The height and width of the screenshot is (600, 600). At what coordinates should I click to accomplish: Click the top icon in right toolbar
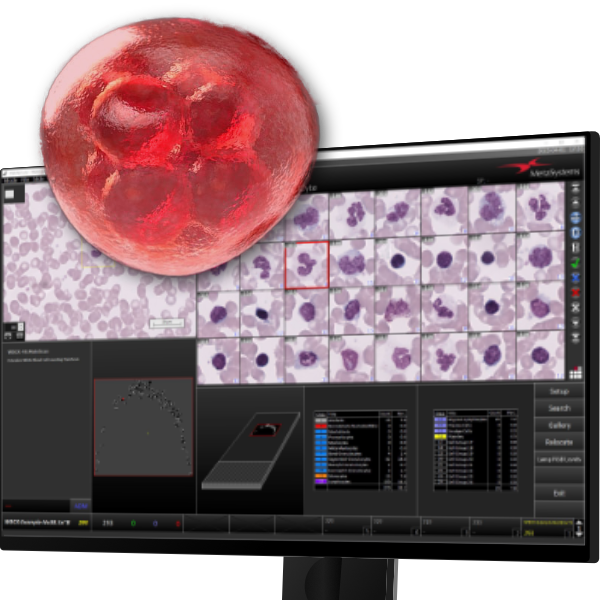pyautogui.click(x=574, y=186)
